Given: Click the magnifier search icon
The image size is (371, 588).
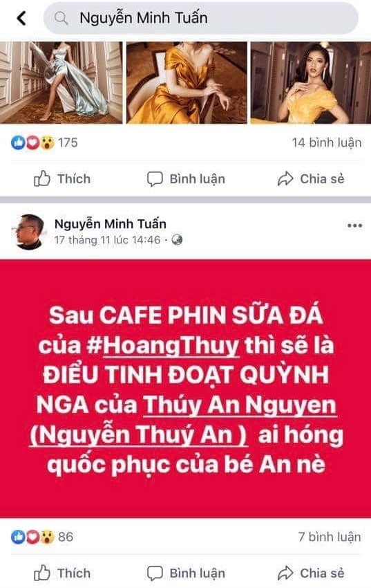Looking at the screenshot, I should coord(61,18).
